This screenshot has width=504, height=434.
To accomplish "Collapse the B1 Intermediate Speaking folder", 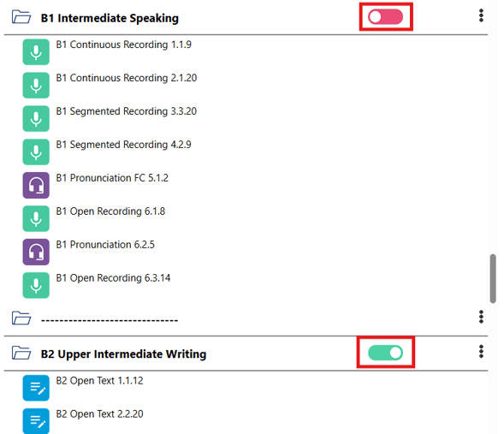I will tap(21, 17).
